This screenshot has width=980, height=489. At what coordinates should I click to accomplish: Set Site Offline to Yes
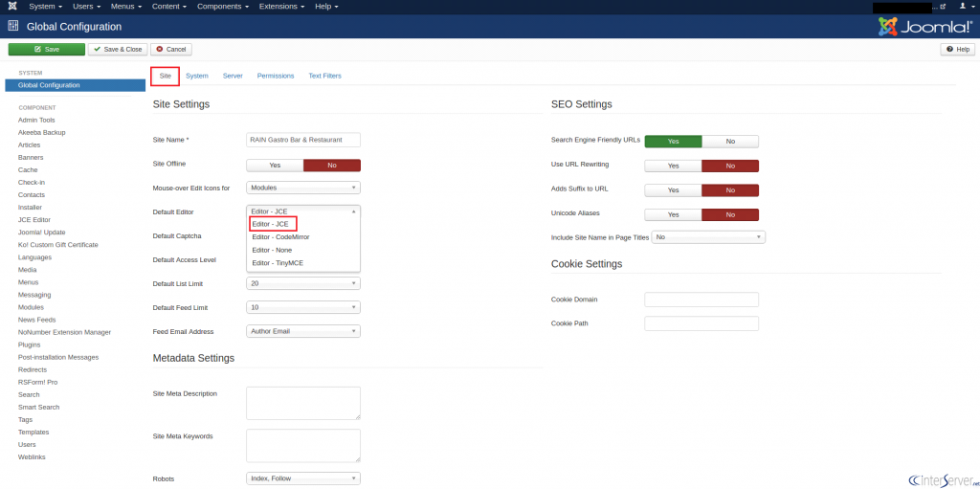[x=275, y=166]
